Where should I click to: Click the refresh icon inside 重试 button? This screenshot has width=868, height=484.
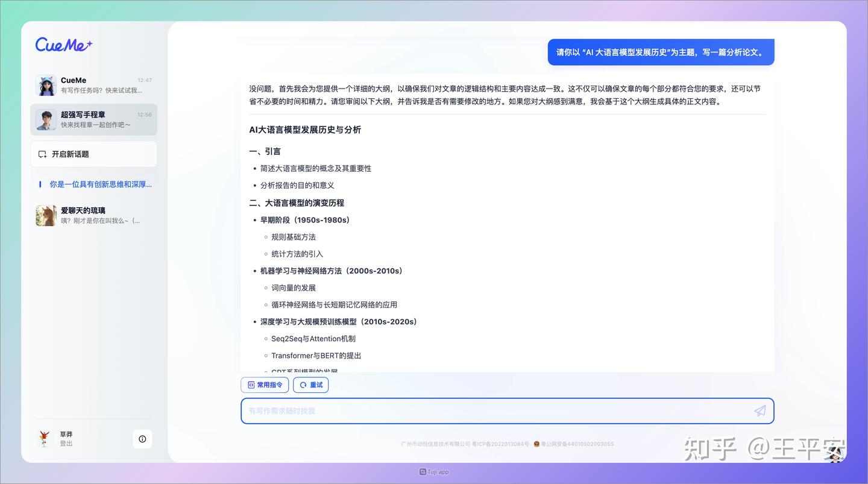(x=303, y=385)
